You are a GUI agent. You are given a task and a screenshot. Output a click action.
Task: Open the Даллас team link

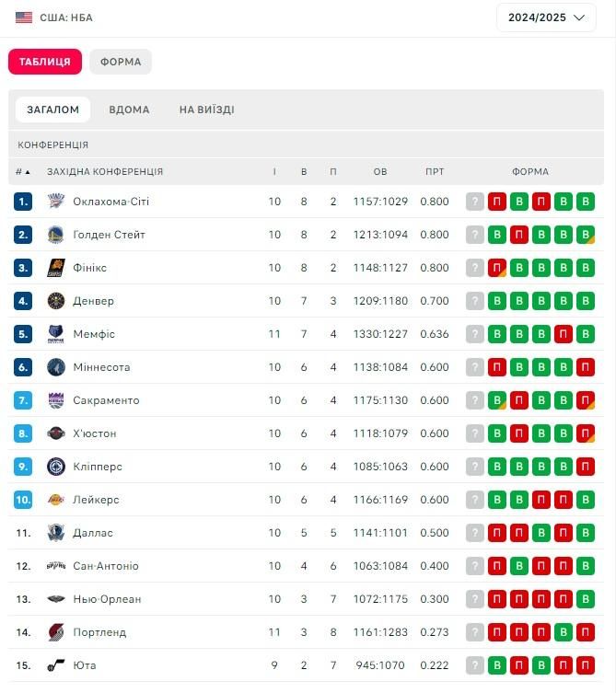(x=91, y=533)
